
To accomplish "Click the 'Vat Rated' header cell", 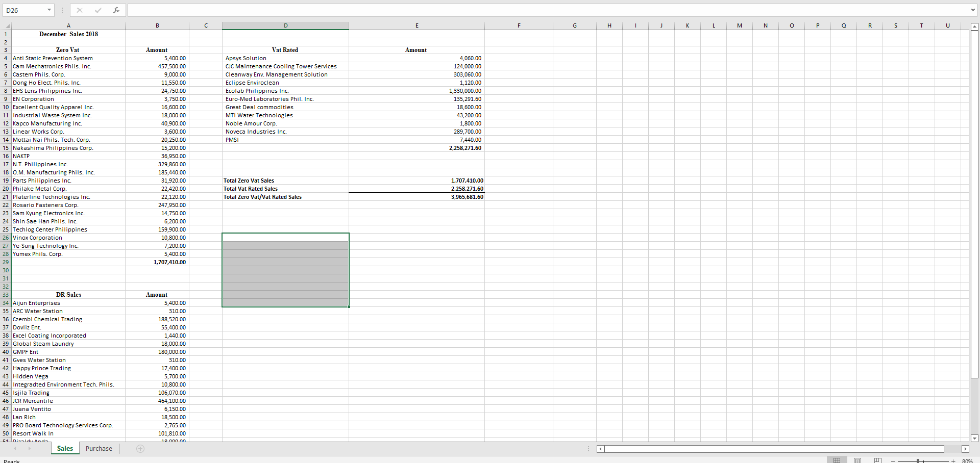I will pos(286,50).
